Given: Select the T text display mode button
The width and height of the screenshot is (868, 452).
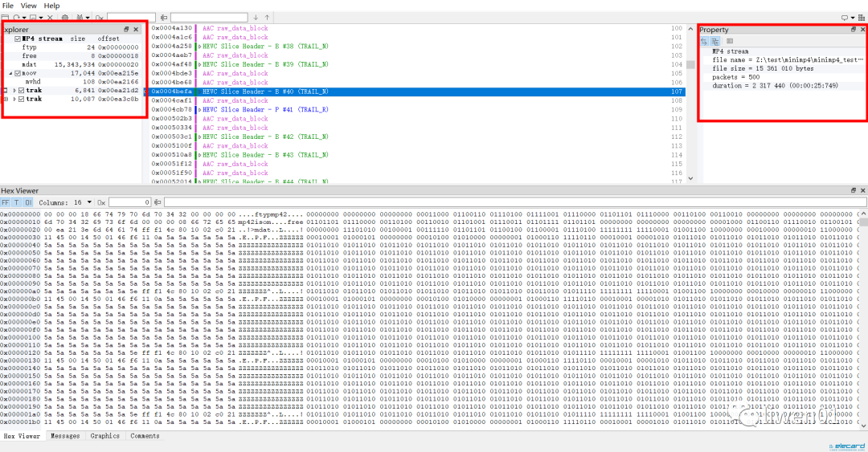Looking at the screenshot, I should click(16, 202).
